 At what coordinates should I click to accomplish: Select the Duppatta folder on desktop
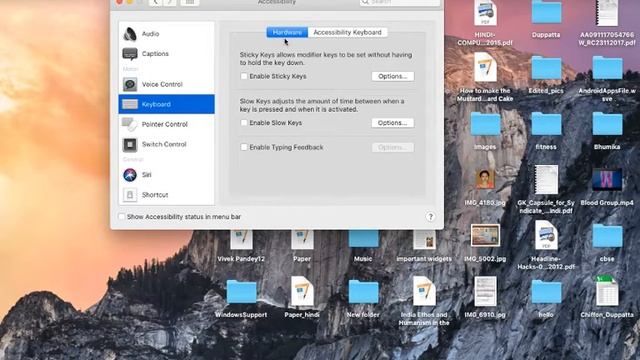click(x=546, y=12)
